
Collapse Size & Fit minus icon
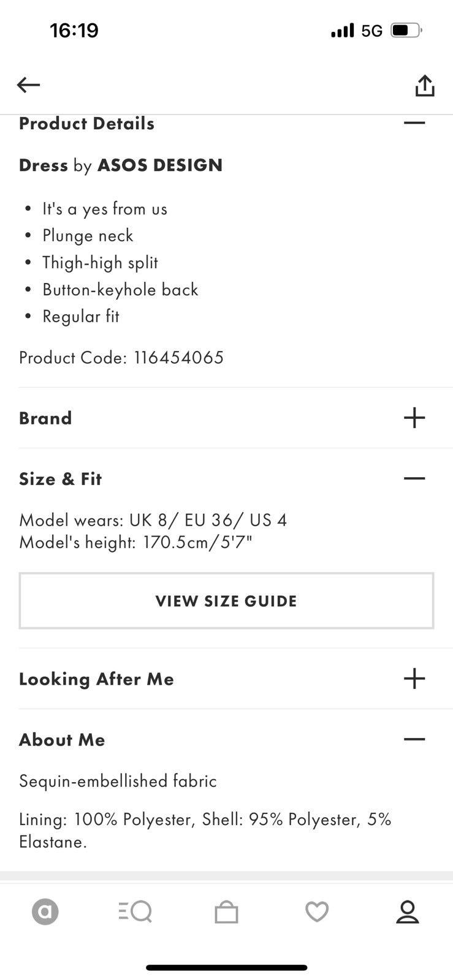point(414,478)
